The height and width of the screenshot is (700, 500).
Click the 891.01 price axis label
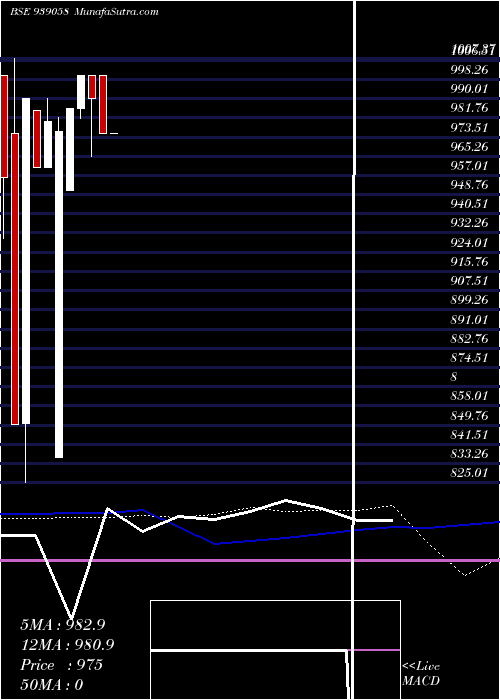[x=469, y=319]
